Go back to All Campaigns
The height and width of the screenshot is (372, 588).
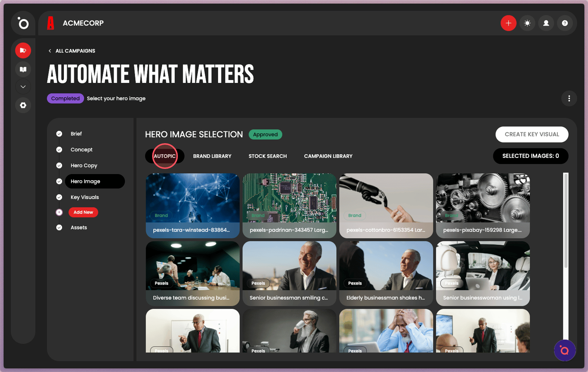click(x=72, y=51)
